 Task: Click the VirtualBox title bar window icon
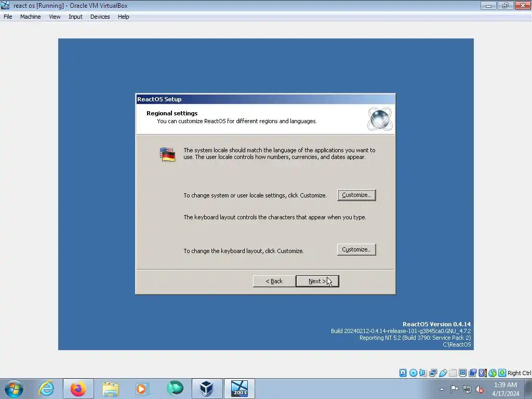point(5,5)
